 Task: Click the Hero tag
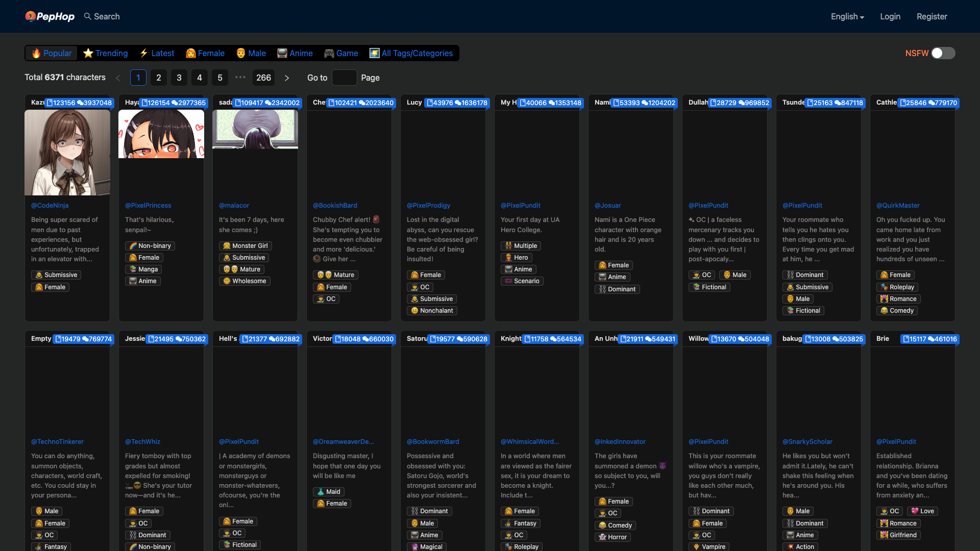point(517,258)
